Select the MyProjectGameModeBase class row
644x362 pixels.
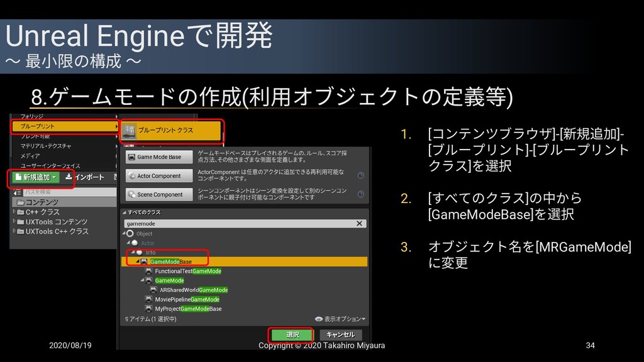(245, 309)
